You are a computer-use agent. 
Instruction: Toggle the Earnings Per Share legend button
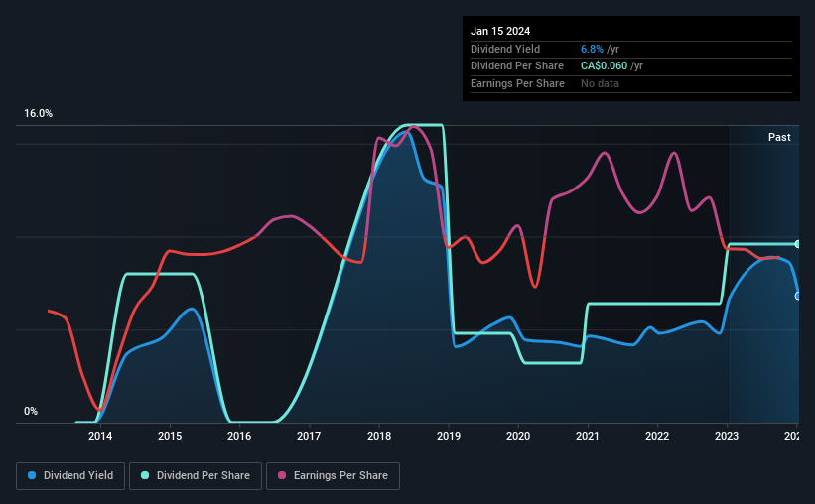[333, 476]
